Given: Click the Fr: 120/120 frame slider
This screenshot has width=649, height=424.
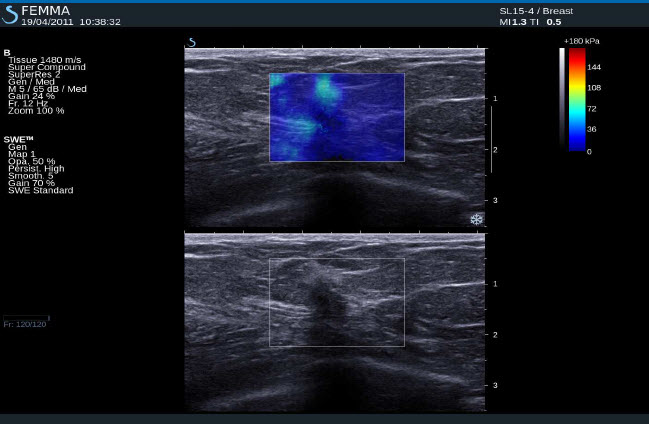Looking at the screenshot, I should click(25, 324).
